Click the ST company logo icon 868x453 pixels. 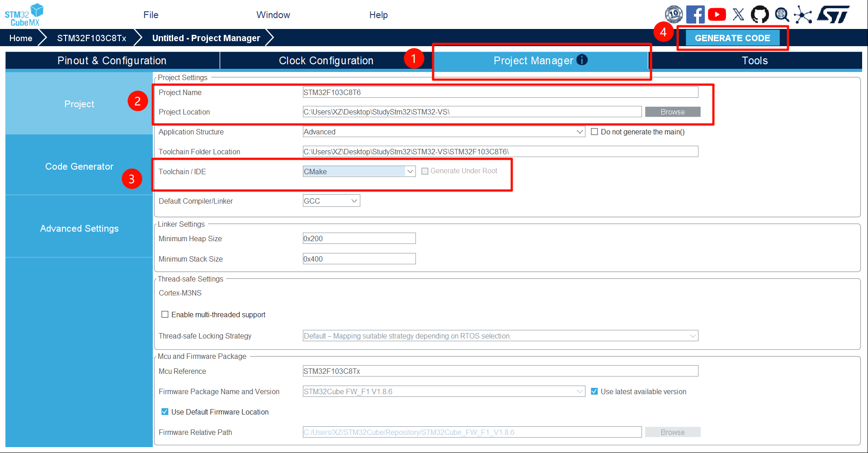click(x=833, y=14)
